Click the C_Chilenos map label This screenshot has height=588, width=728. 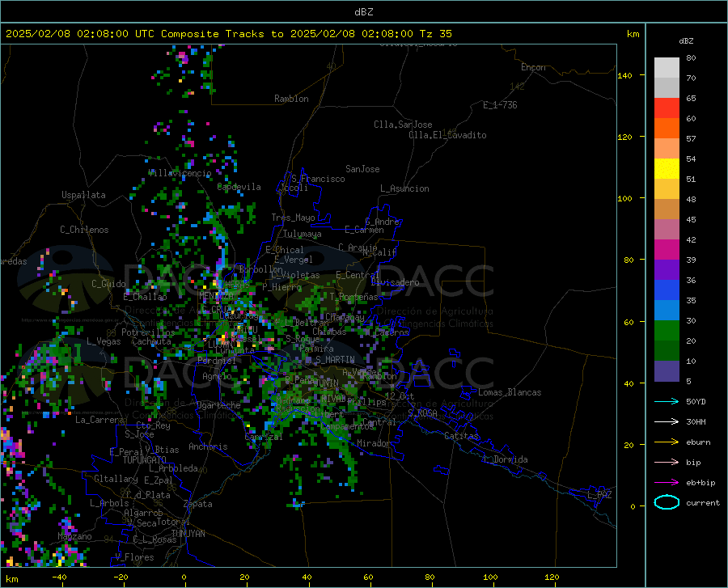click(84, 230)
